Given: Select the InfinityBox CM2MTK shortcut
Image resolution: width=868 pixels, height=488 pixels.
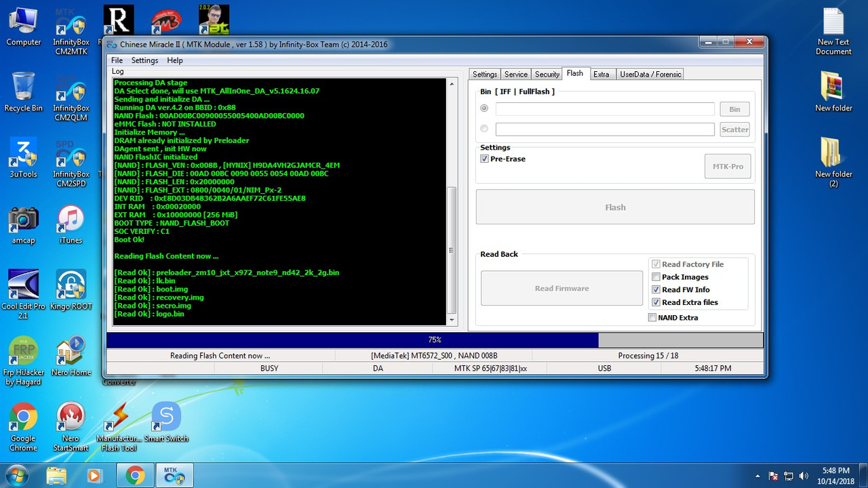Looking at the screenshot, I should click(x=71, y=32).
